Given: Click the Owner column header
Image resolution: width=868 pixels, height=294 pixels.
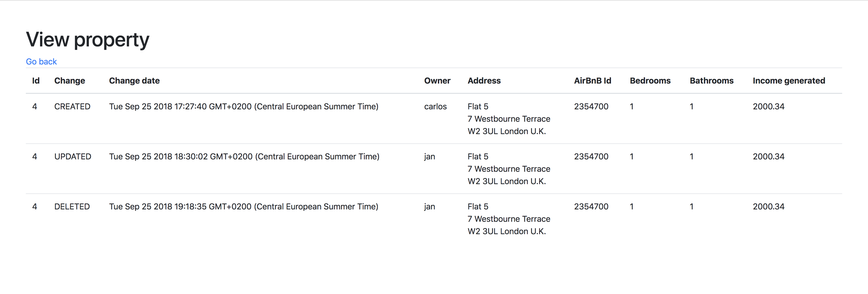Looking at the screenshot, I should [437, 81].
